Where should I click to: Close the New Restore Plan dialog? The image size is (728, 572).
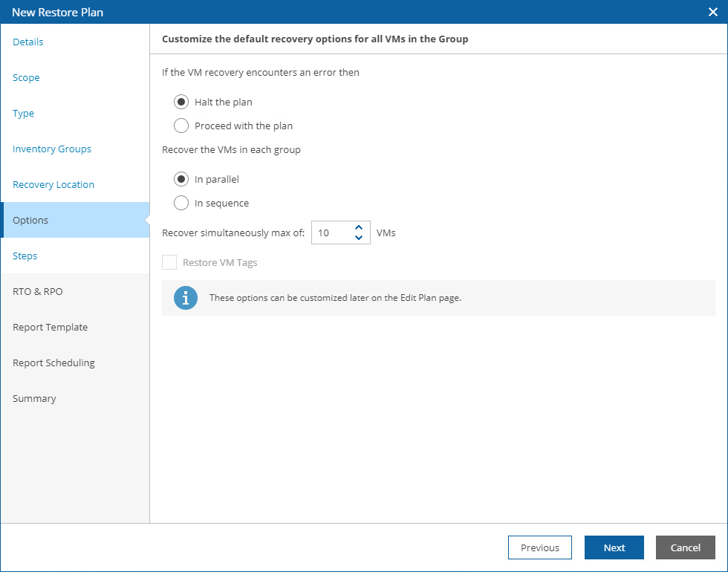coord(712,12)
